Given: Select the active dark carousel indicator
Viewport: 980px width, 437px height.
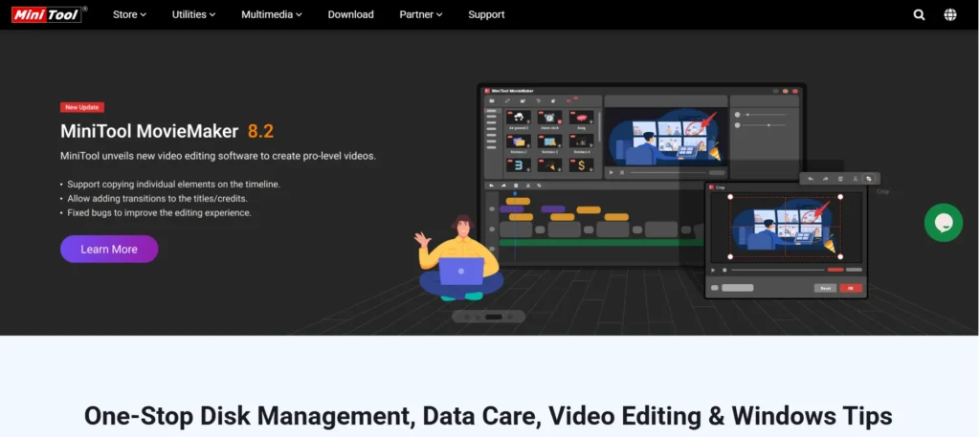Looking at the screenshot, I should click(x=494, y=317).
